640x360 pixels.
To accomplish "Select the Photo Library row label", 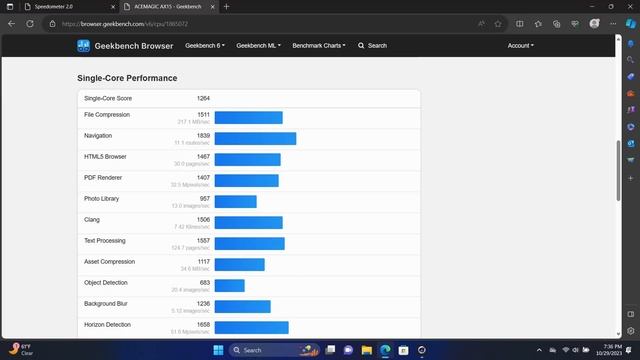I will coord(101,199).
